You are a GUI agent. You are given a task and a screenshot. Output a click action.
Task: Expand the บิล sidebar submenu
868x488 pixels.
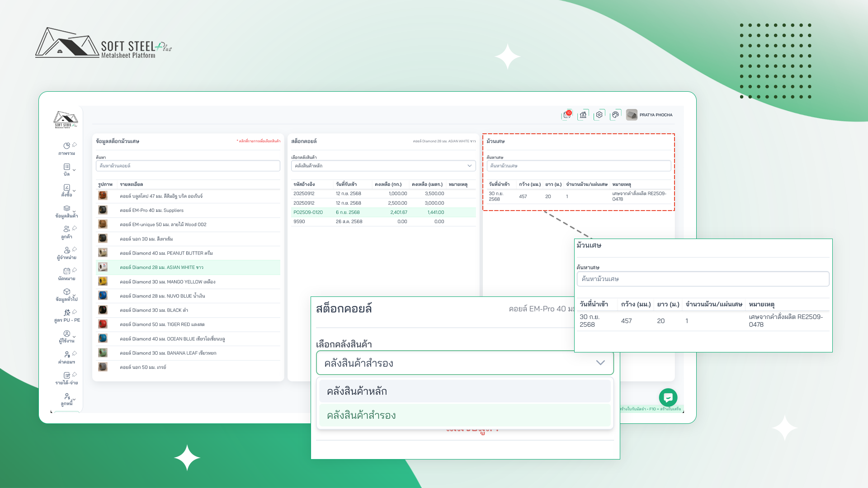(x=74, y=170)
